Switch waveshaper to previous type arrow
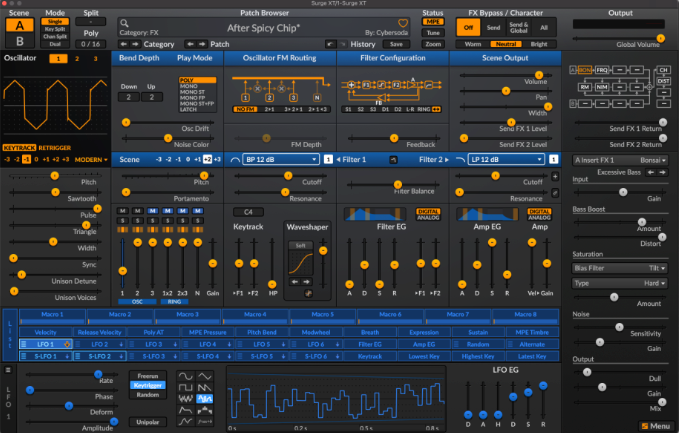 (x=295, y=282)
